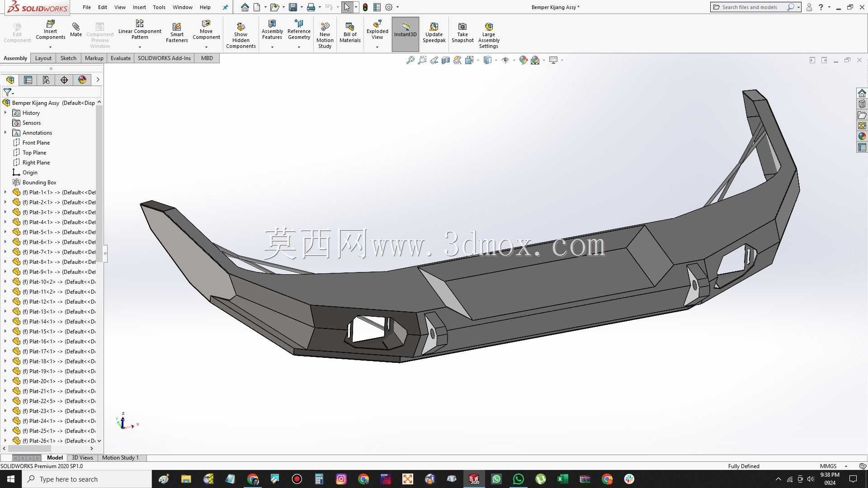Click the Smart Fasteners tool
Viewport: 868px width, 488px height.
click(177, 33)
